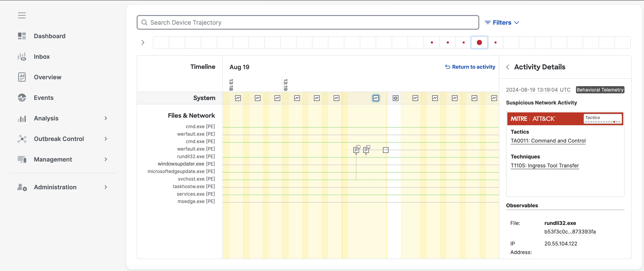This screenshot has width=644, height=271.
Task: Click the Inbox sidebar icon
Action: pyautogui.click(x=21, y=56)
